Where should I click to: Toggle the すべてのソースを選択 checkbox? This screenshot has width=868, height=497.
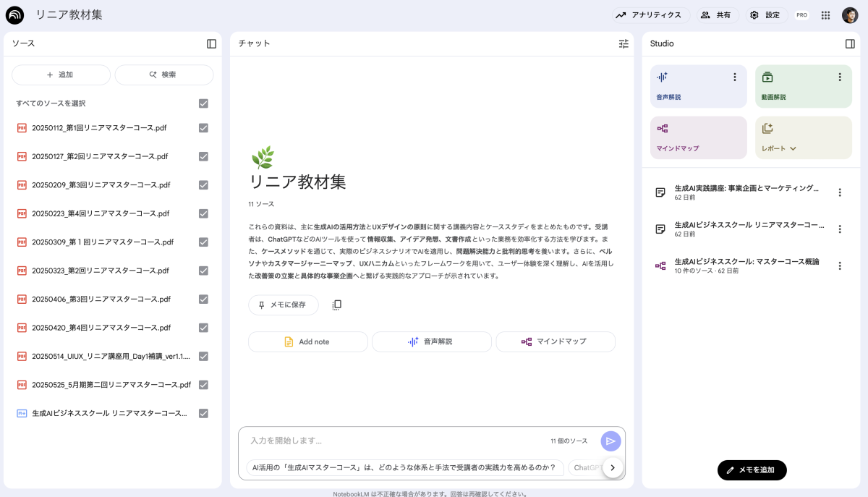point(203,103)
